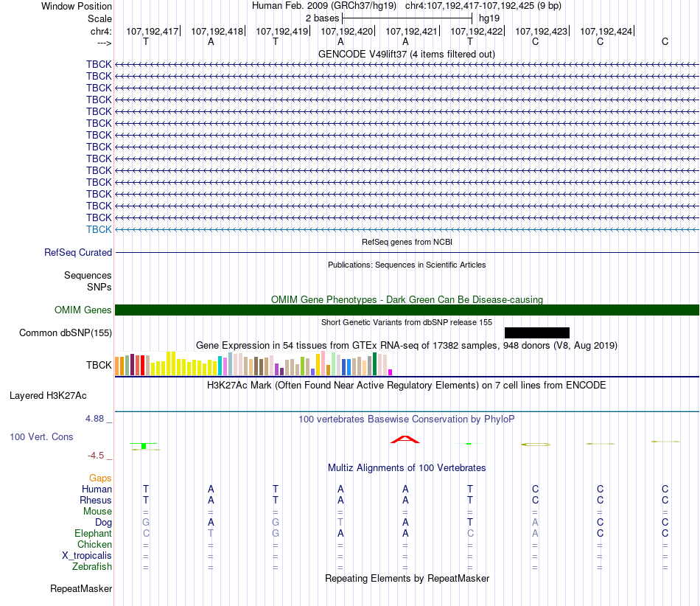Click the hg19 label beside scale bar
The height and width of the screenshot is (606, 700).
(489, 18)
